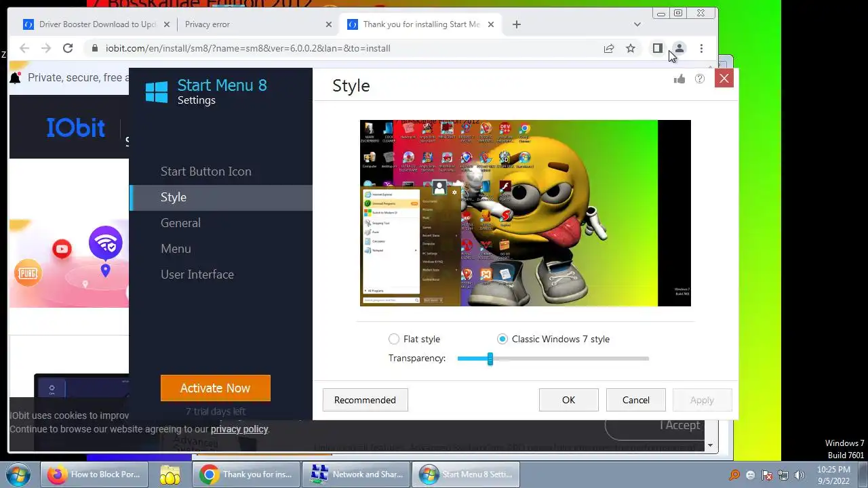Image resolution: width=868 pixels, height=488 pixels.
Task: Click the volume speaker tray icon
Action: coord(800,475)
